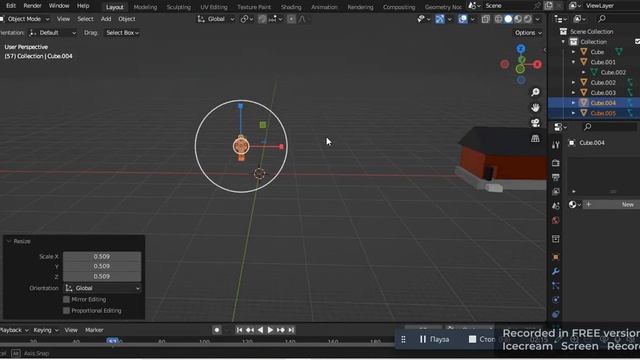
Task: Click the outliner search magnifier icon
Action: (602, 18)
